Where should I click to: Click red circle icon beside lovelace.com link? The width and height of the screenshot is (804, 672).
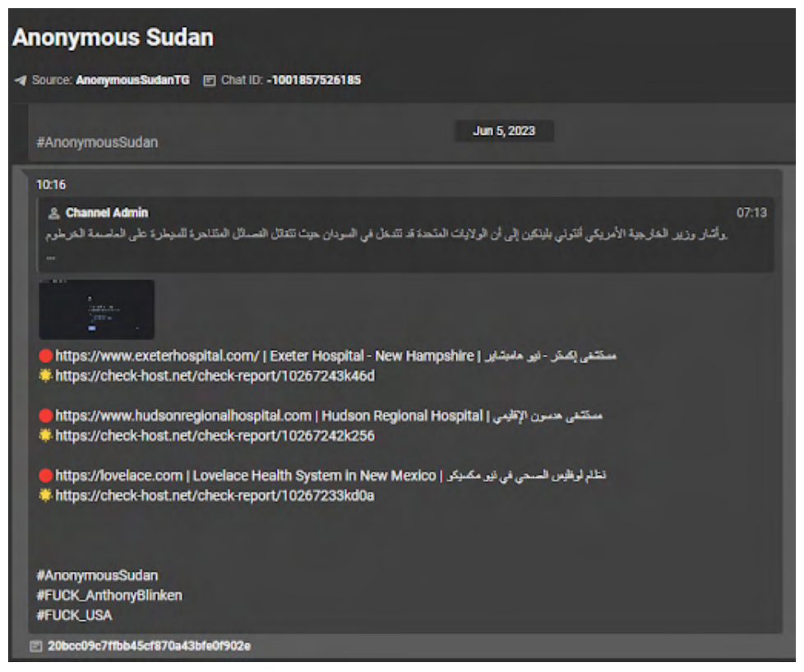coord(46,476)
